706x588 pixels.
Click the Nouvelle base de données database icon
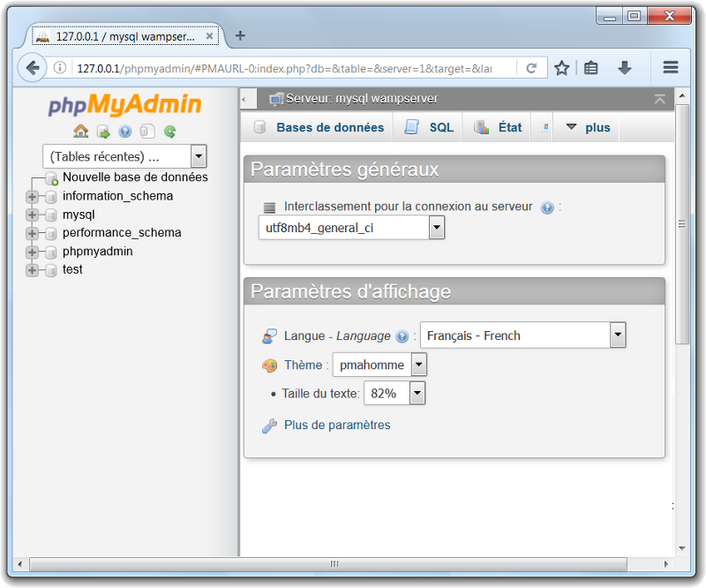(52, 178)
